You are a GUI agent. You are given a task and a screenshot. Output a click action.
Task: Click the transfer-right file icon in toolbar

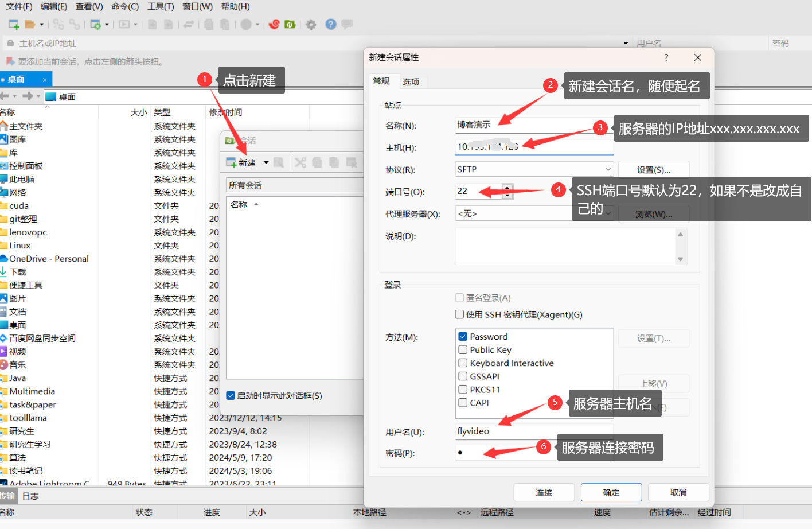(168, 24)
